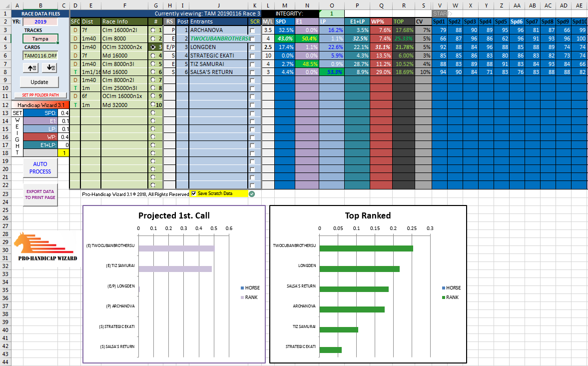
Task: Uncheck the Save Scratch Data checkbox
Action: coord(194,193)
